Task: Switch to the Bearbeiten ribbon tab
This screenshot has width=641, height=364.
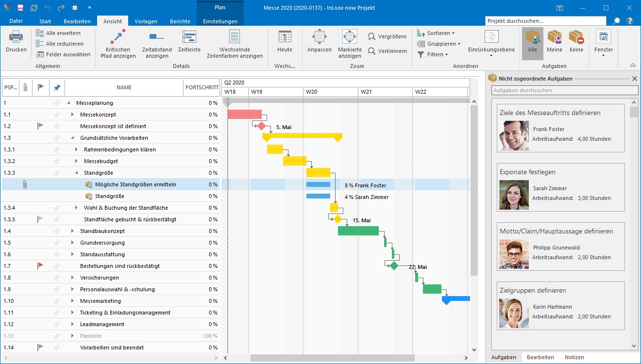Action: (x=77, y=21)
